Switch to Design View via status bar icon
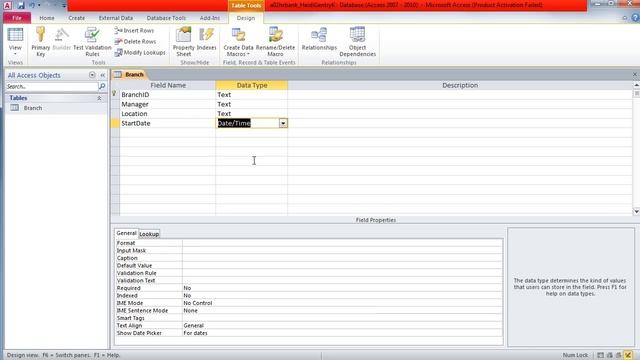This screenshot has height=360, width=640. (x=628, y=355)
